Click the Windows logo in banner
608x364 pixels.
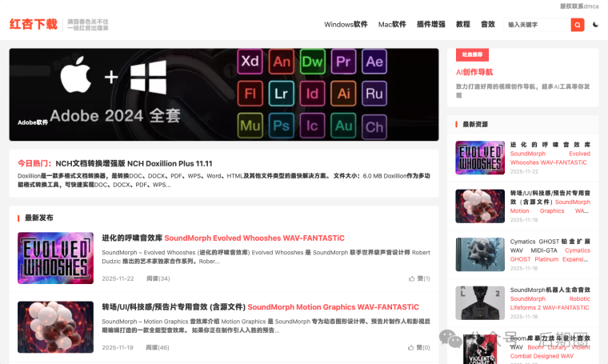click(148, 78)
